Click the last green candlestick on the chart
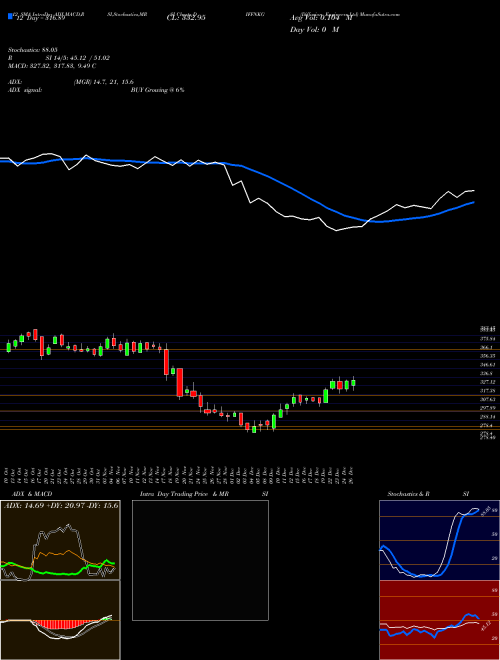Screen dimensions: 500x660 tap(353, 383)
